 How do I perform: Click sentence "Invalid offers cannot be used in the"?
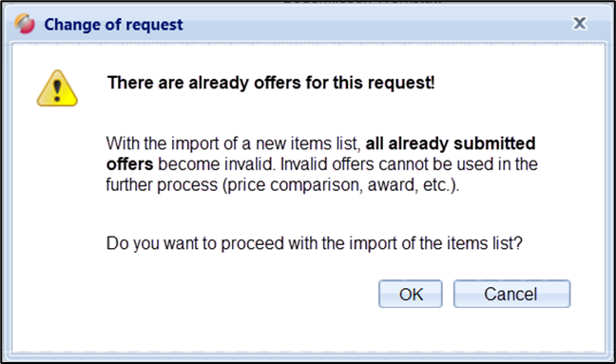point(409,164)
